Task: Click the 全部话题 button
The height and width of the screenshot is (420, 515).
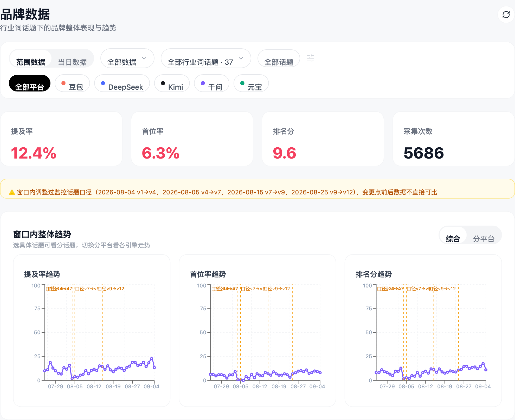Action: (x=279, y=58)
